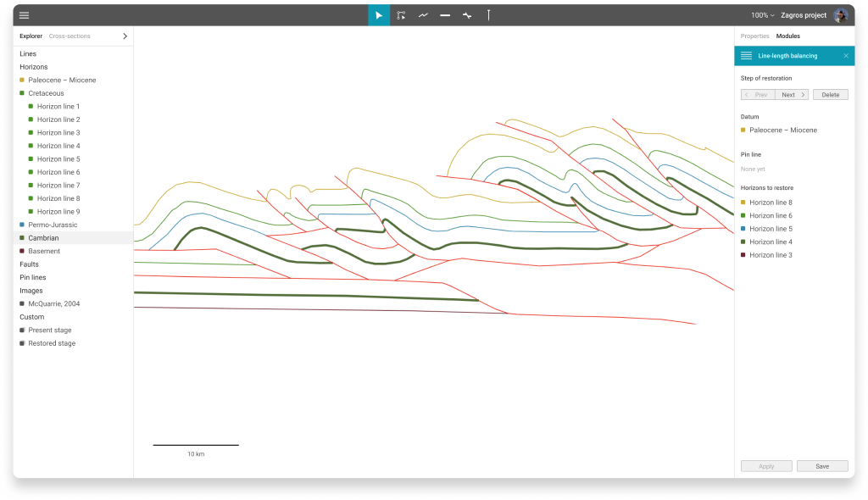The width and height of the screenshot is (868, 500).
Task: Pick the straight line tool
Action: (445, 15)
